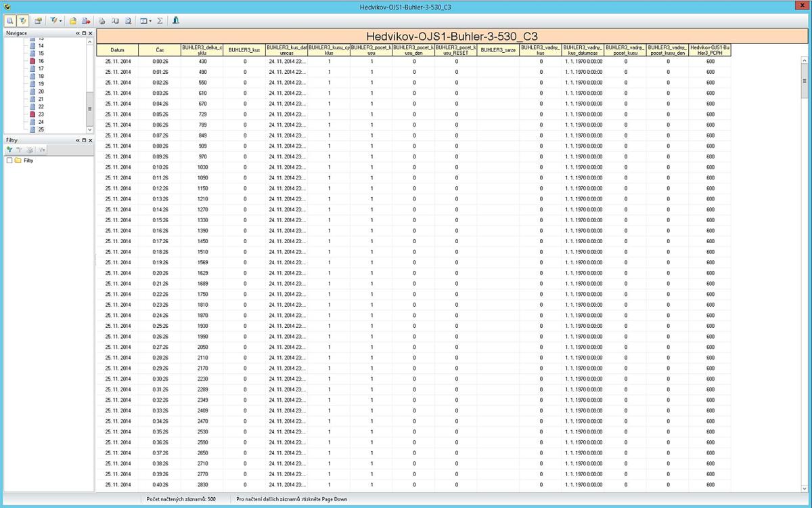Image resolution: width=812 pixels, height=508 pixels.
Task: Click the Sigma summation icon
Action: [x=160, y=21]
